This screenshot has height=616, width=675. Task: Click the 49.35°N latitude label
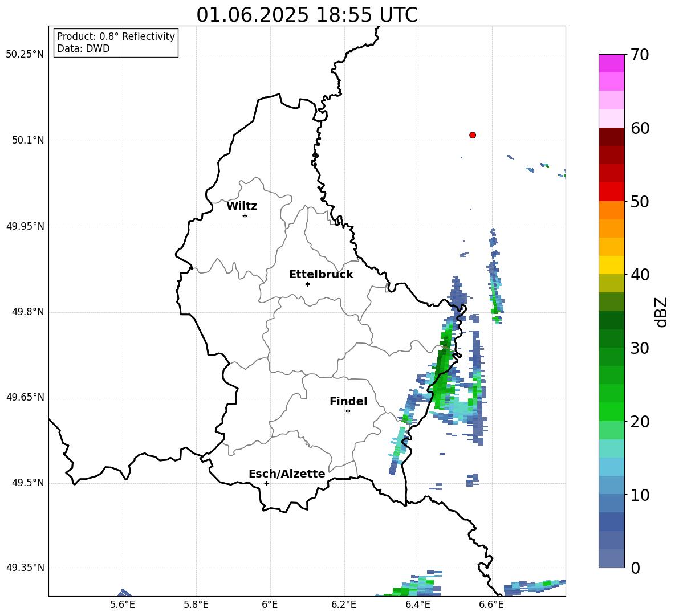coord(25,568)
